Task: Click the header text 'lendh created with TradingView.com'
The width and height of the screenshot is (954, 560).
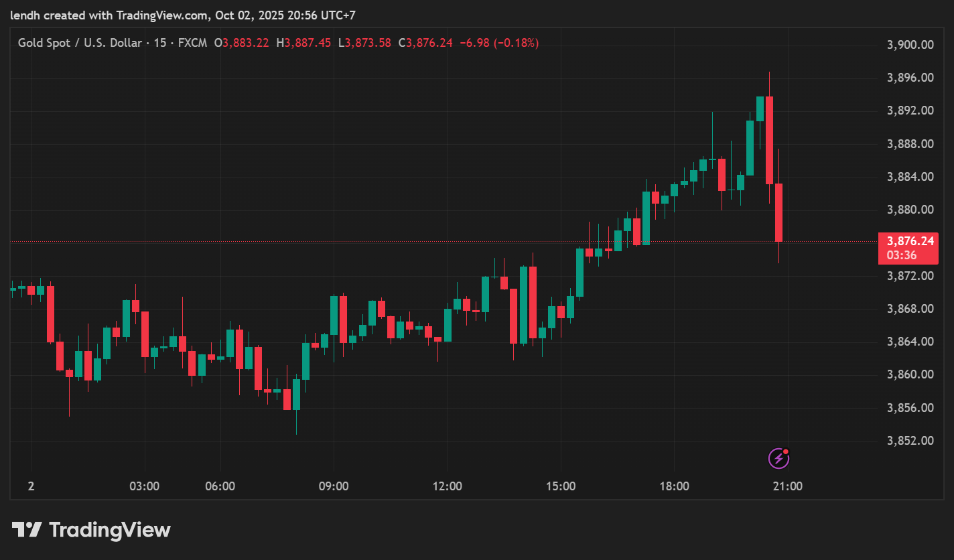Action: click(x=110, y=15)
